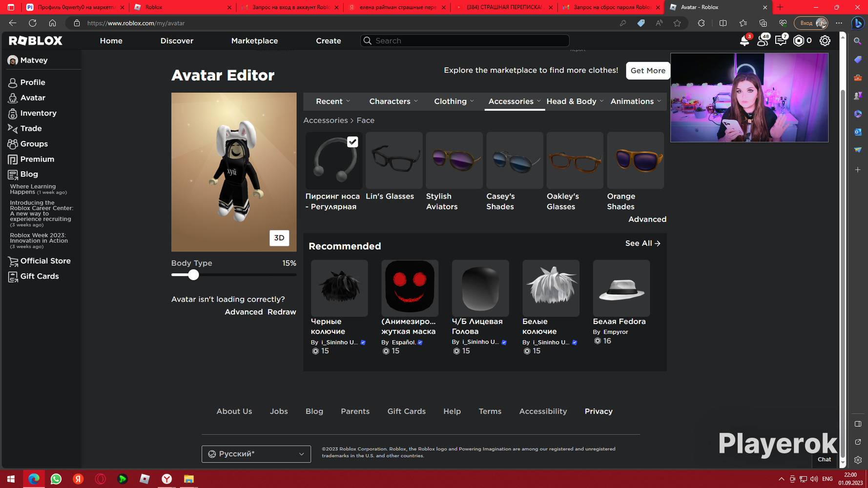Expand the Accessories dropdown tab
Screen dimensions: 868x488
tap(515, 102)
